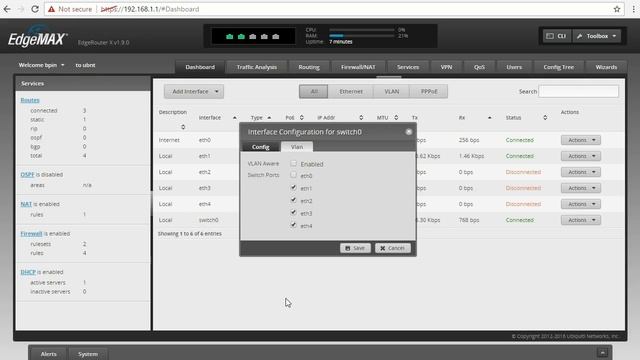Switch to the Traffic Analysis tab

pyautogui.click(x=257, y=67)
